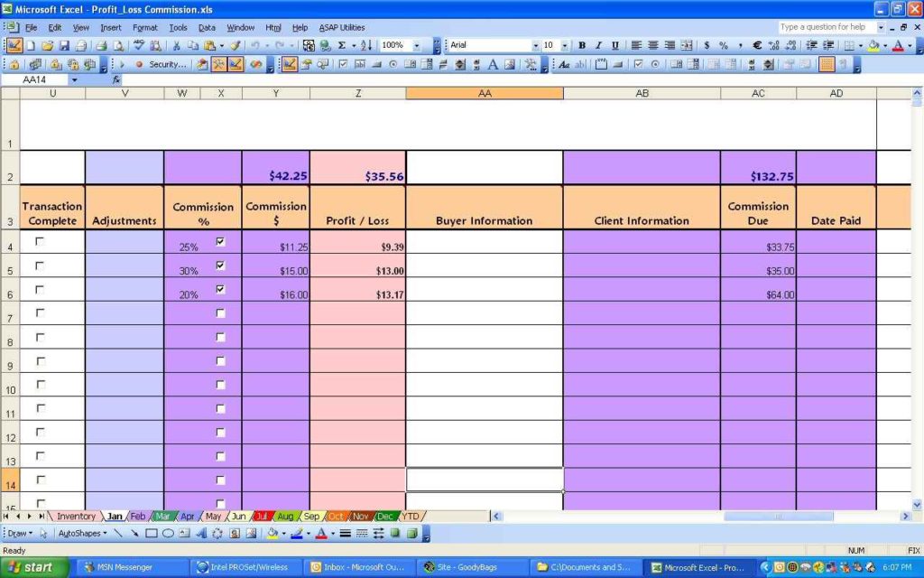Open the Paste options dropdown arrow
Screen dimensions: 924x578
[221, 45]
